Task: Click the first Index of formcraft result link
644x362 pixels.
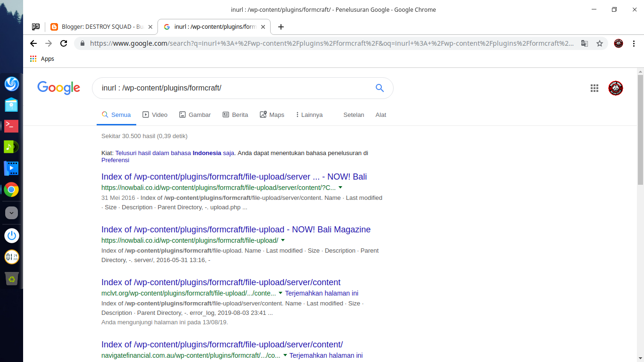Action: click(x=234, y=176)
